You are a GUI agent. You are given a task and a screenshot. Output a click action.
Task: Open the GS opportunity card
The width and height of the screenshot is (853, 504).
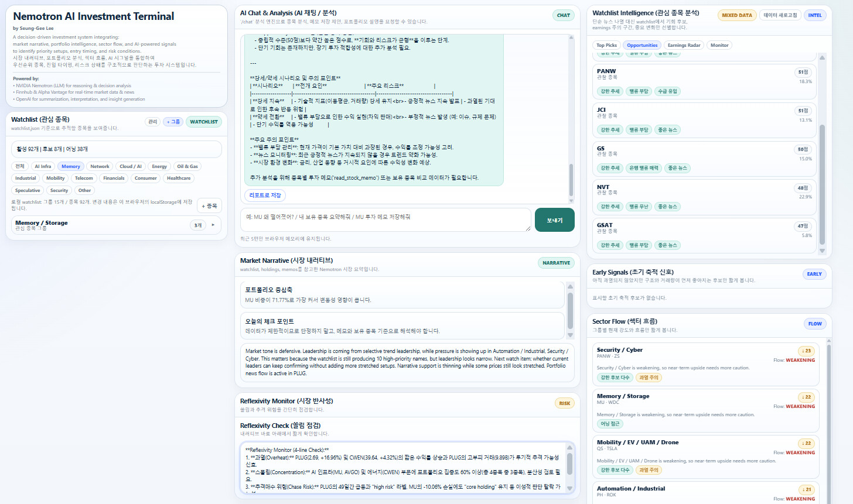(704, 158)
